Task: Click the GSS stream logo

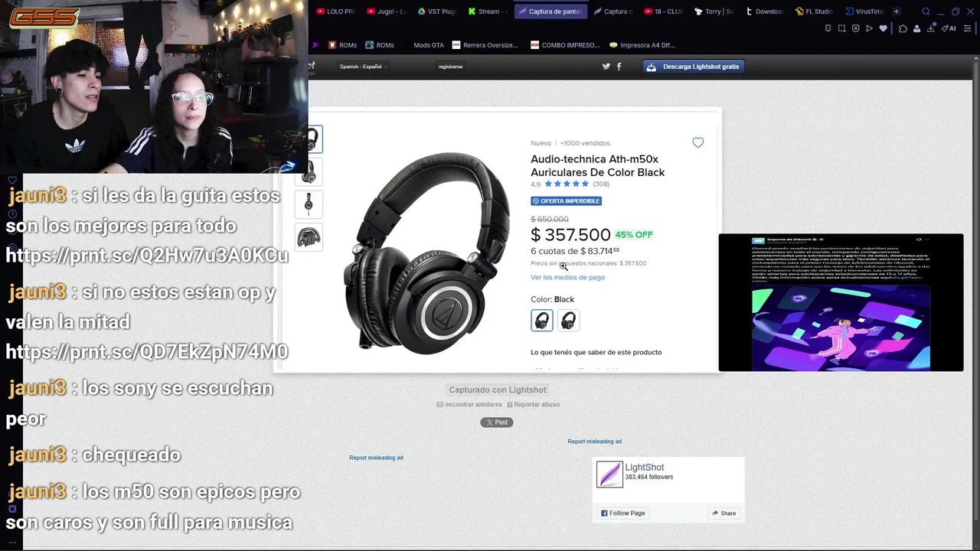Action: pos(44,17)
